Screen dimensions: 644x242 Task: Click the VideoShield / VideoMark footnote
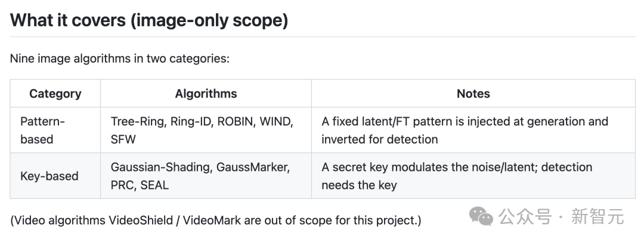pyautogui.click(x=216, y=220)
